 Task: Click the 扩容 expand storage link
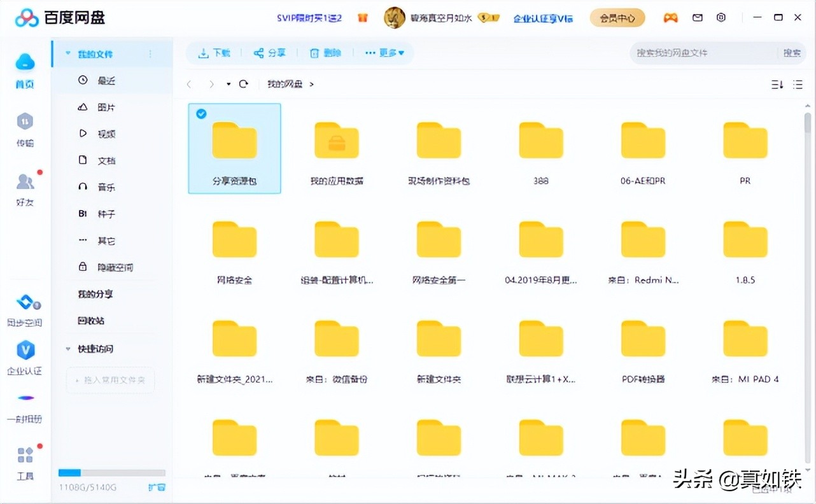[x=157, y=487]
